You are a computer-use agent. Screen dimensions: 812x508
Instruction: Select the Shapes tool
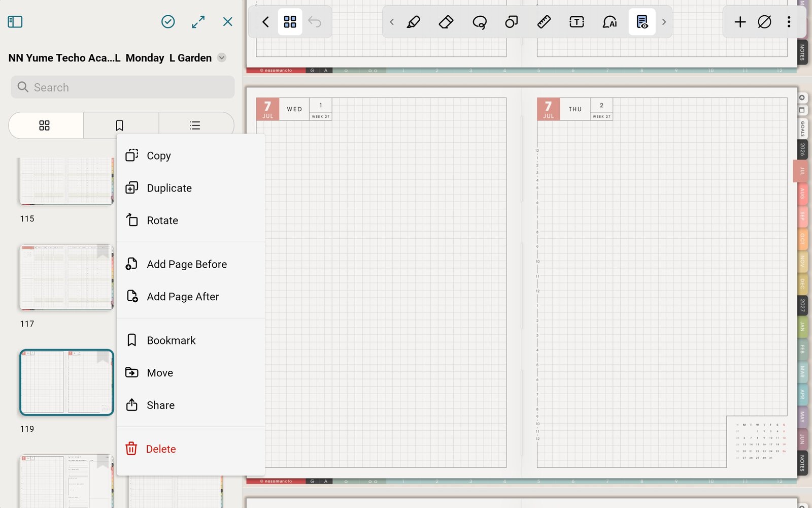512,22
